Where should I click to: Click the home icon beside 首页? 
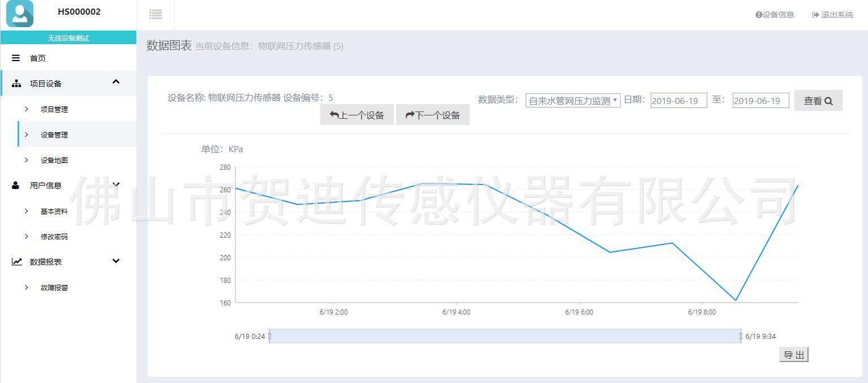tap(16, 58)
